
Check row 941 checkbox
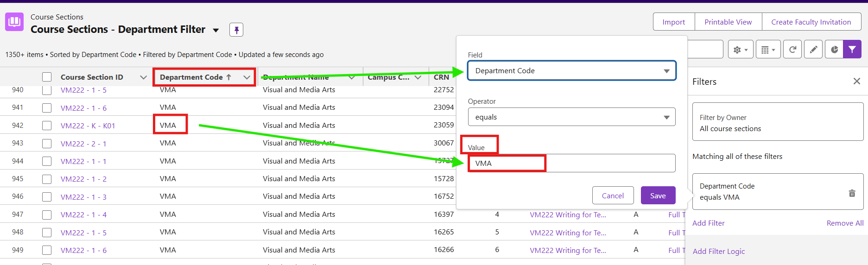47,108
